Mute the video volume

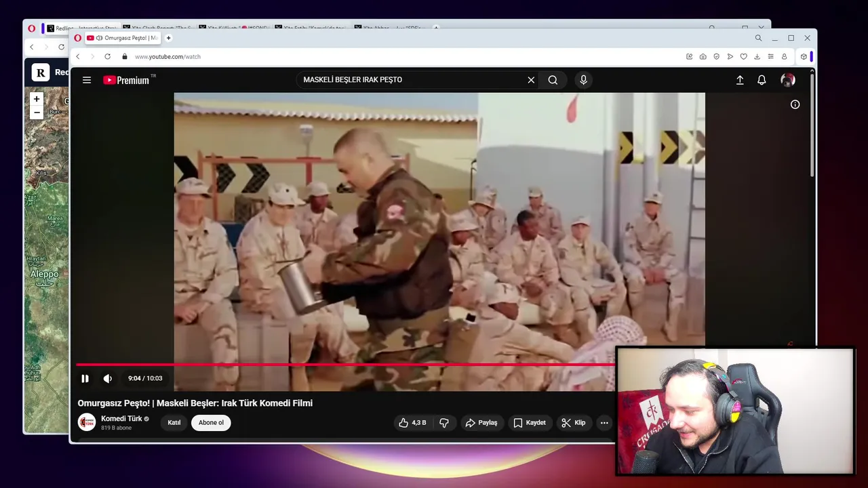click(x=107, y=378)
